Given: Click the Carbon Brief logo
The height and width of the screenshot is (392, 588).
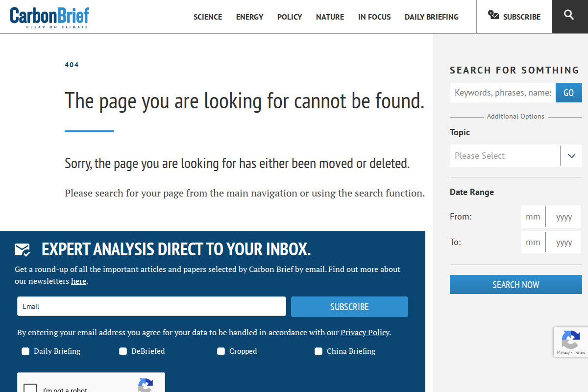Looking at the screenshot, I should pos(49,17).
